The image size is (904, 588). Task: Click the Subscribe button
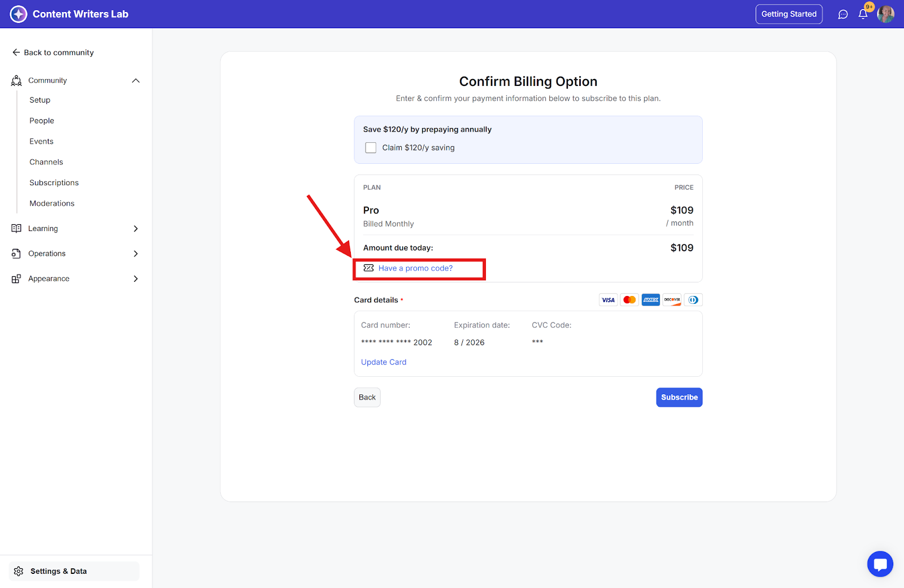pos(679,397)
